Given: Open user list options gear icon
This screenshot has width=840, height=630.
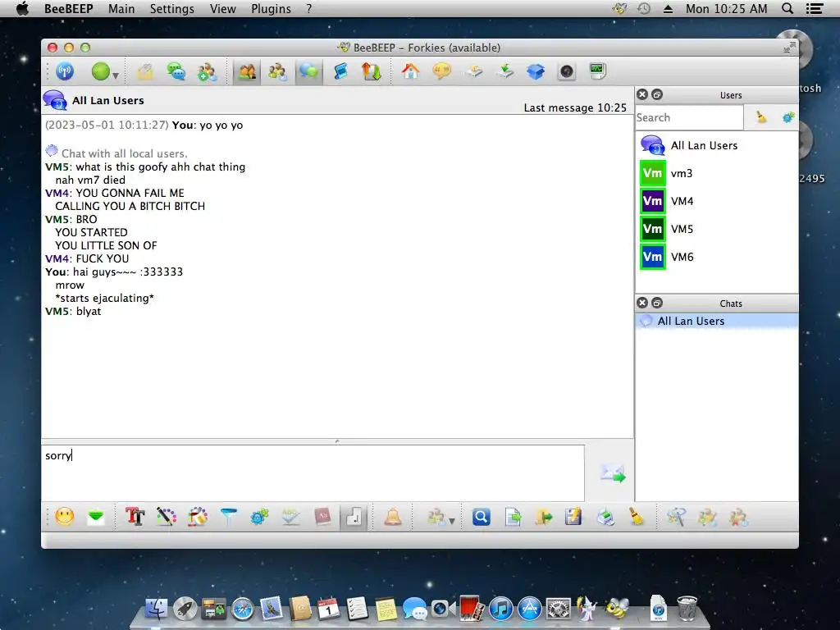Looking at the screenshot, I should click(x=788, y=117).
